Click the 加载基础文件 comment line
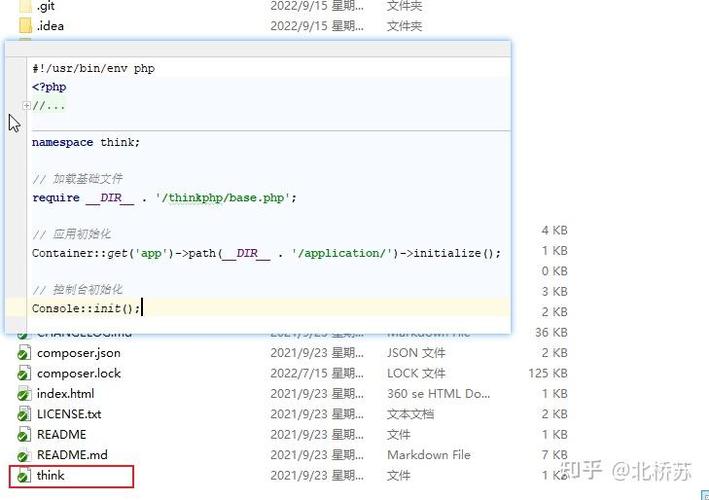 (77, 179)
